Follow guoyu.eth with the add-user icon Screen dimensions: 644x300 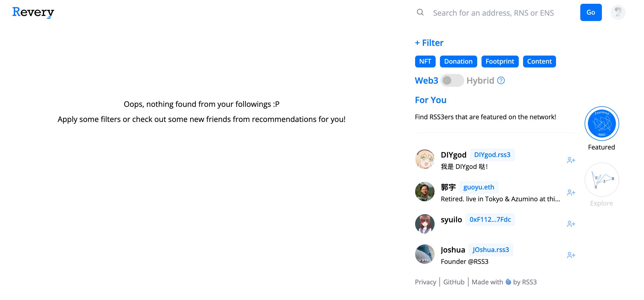pyautogui.click(x=571, y=193)
